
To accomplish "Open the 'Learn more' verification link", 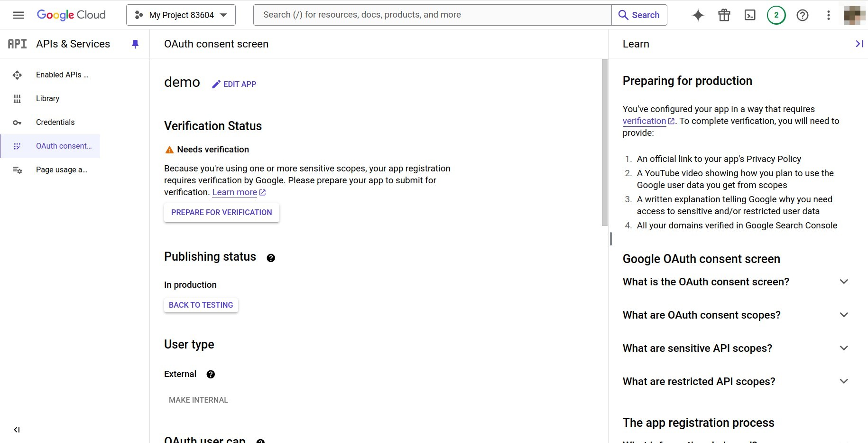I will click(x=235, y=192).
